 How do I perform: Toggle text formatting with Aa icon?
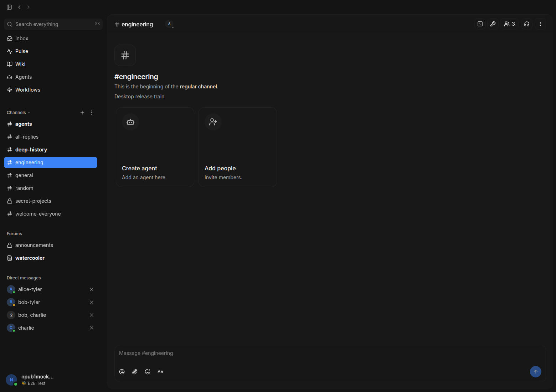160,372
